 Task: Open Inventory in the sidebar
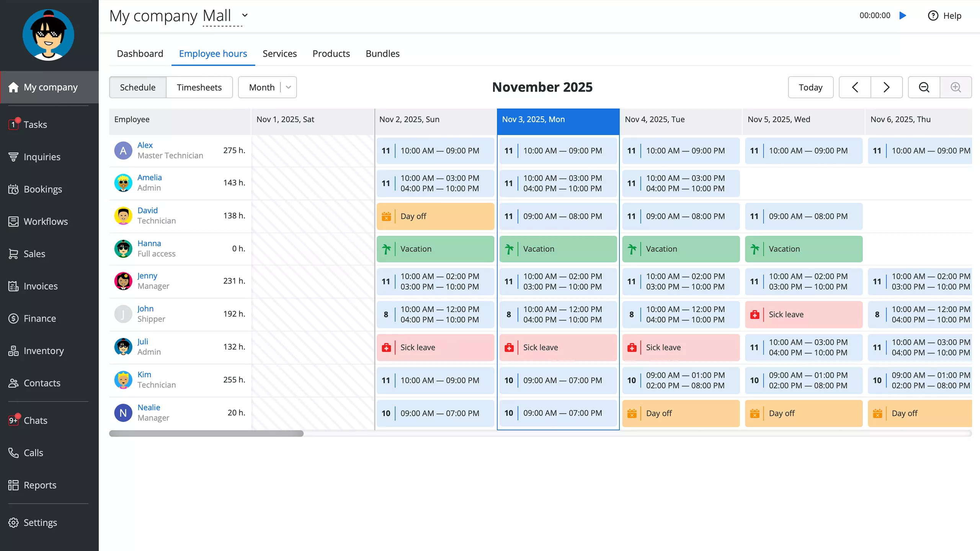coord(44,350)
